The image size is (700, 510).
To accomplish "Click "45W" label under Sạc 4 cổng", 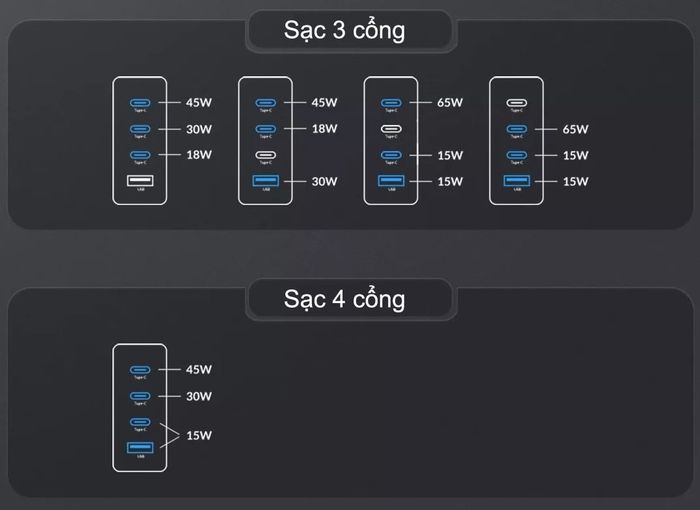I will click(x=199, y=370).
